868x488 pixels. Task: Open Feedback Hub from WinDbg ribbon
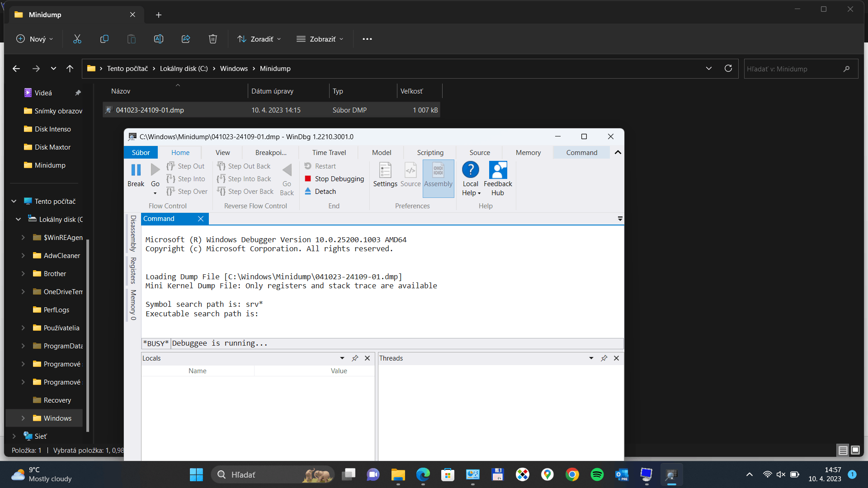tap(498, 179)
